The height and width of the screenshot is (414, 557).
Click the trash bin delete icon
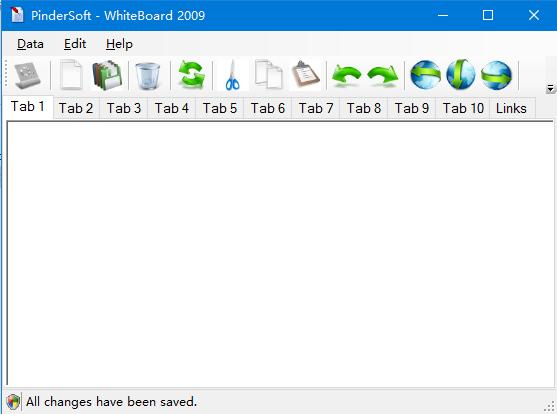(x=148, y=76)
